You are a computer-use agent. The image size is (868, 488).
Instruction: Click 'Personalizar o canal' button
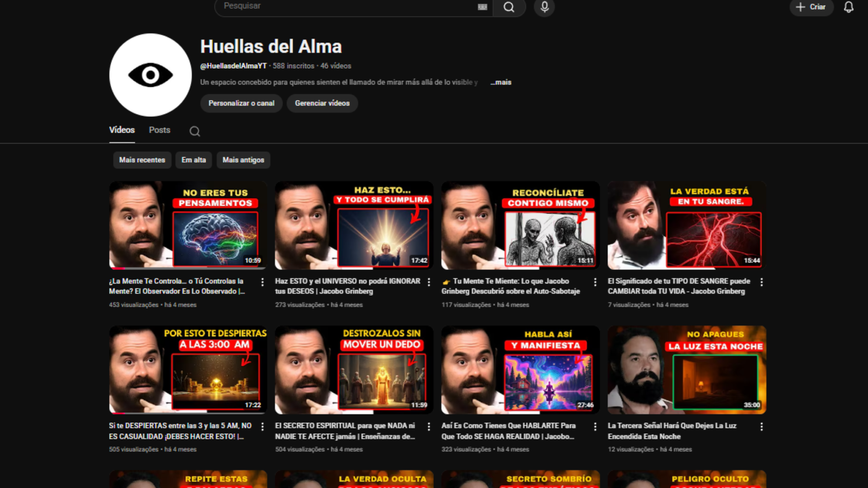coord(241,103)
